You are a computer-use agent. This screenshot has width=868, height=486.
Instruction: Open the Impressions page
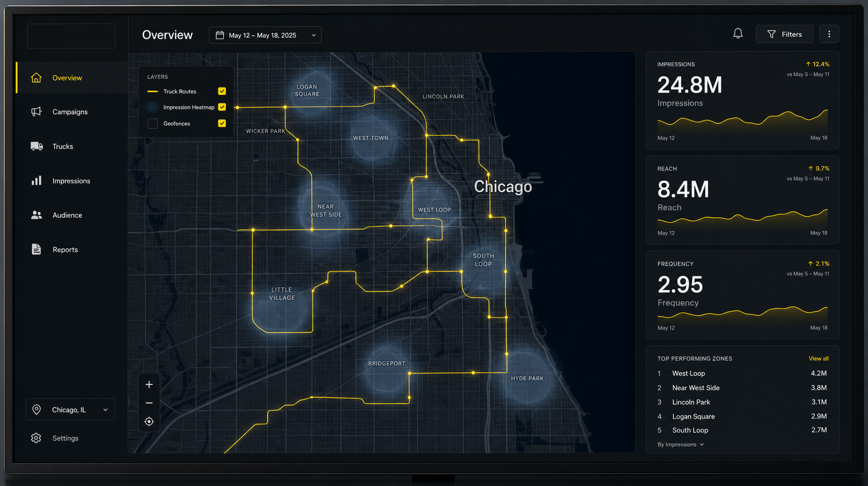[x=72, y=181]
